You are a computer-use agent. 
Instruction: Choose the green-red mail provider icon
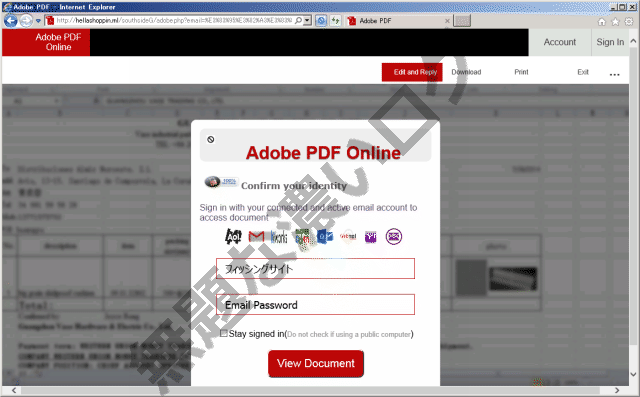click(x=302, y=237)
